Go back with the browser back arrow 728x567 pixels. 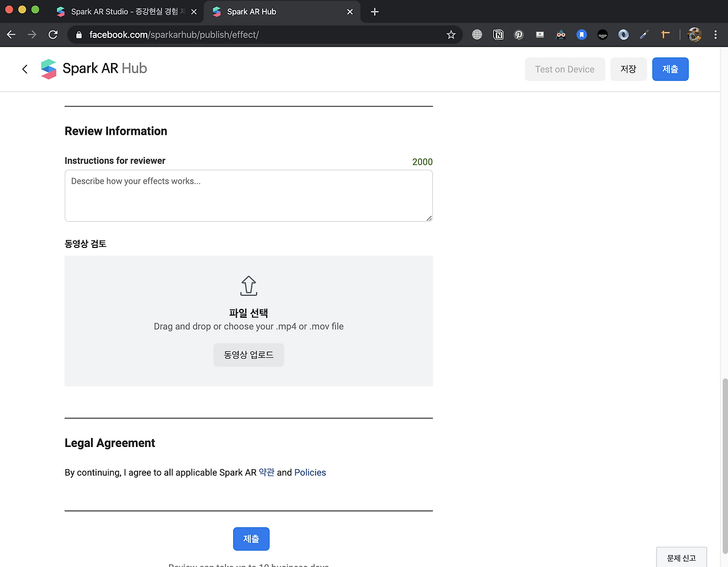click(x=11, y=35)
